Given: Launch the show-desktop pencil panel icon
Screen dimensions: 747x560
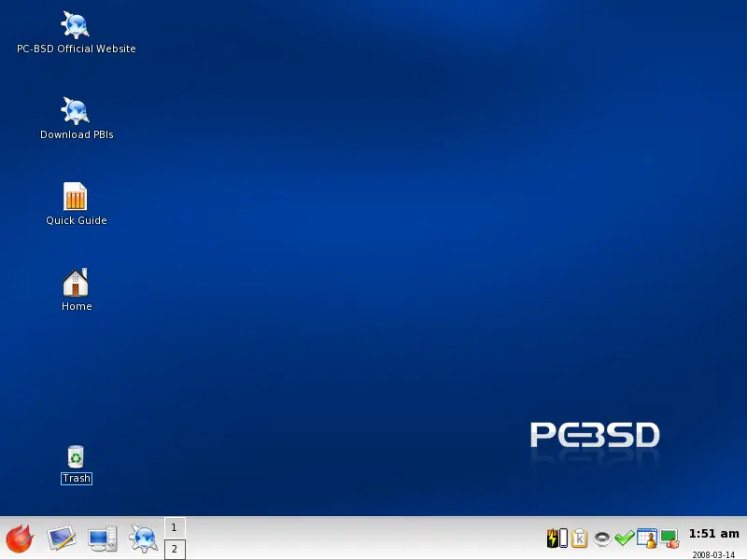Looking at the screenshot, I should pos(61,539).
